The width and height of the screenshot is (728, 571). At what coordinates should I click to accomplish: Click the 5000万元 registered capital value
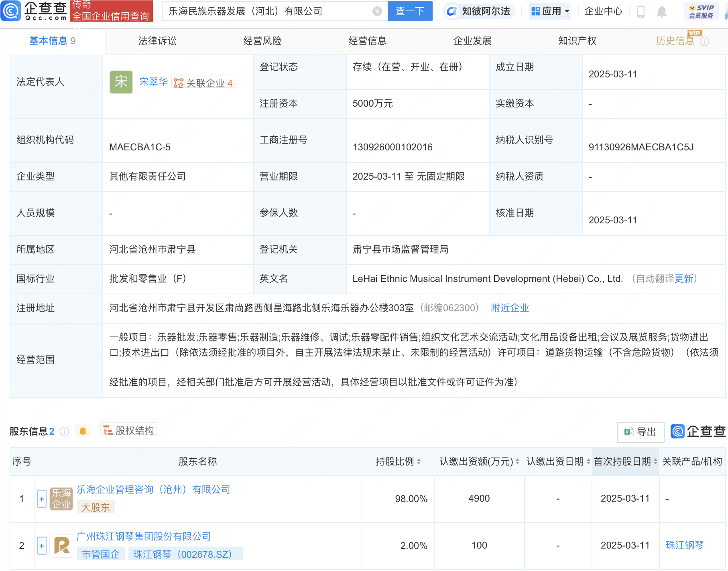click(372, 103)
